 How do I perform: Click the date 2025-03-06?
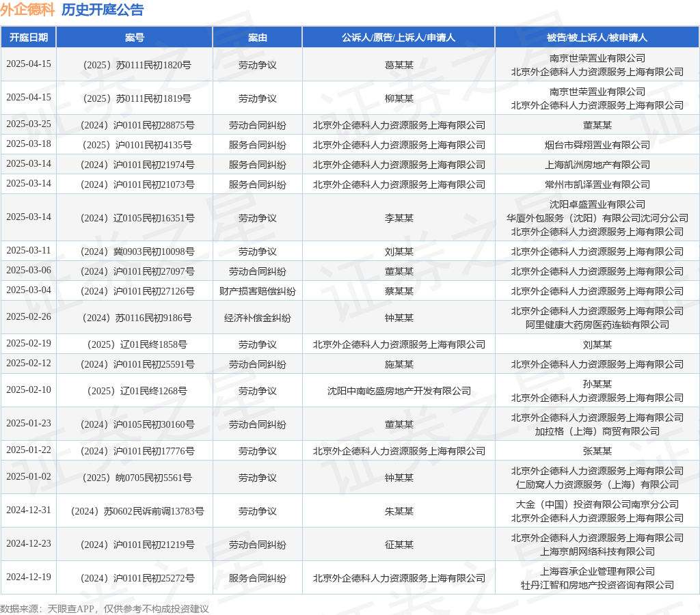click(x=29, y=270)
